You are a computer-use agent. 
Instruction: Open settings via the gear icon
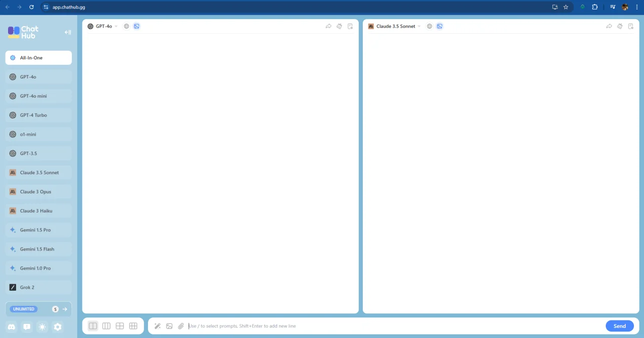58,327
